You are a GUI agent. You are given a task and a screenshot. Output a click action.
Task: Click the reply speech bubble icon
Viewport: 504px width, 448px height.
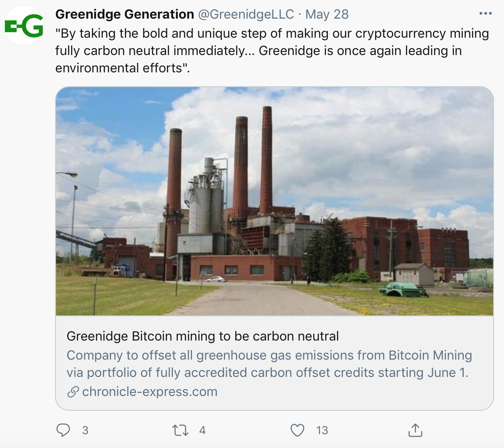click(63, 430)
